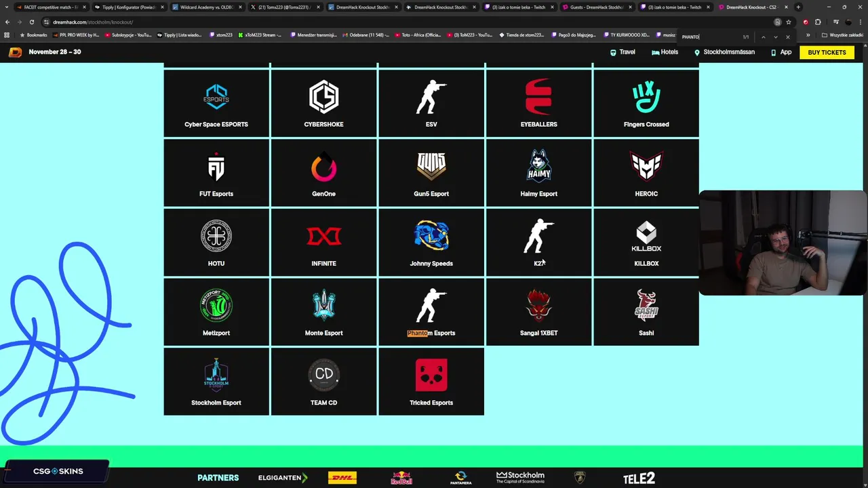Open the apps grid icon in bookmarks bar
Viewport: 868px width, 488px height.
tap(7, 35)
